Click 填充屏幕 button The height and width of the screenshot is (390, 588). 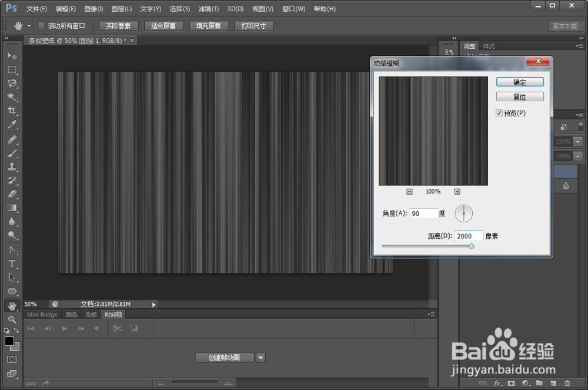tap(209, 26)
